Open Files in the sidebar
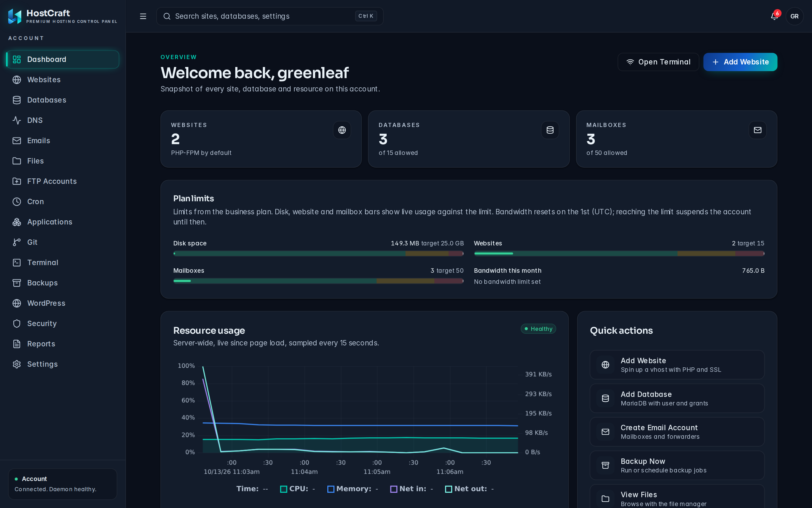The image size is (812, 508). coord(63,161)
